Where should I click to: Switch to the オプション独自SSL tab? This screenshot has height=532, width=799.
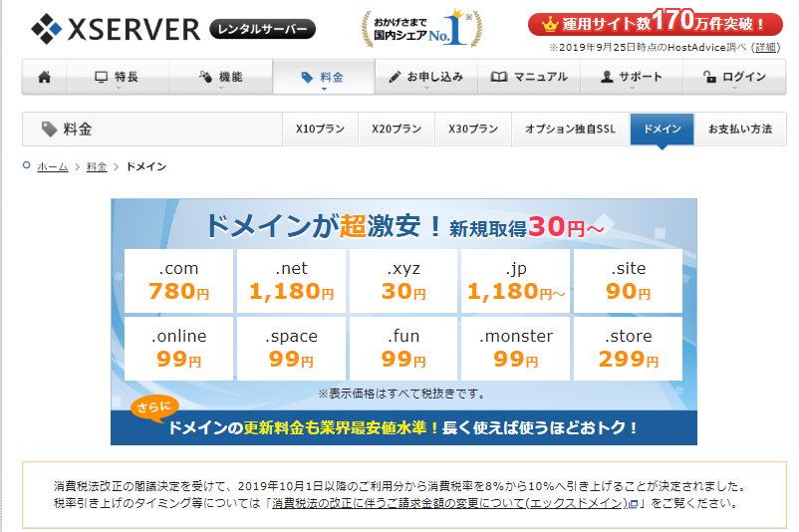(x=570, y=129)
